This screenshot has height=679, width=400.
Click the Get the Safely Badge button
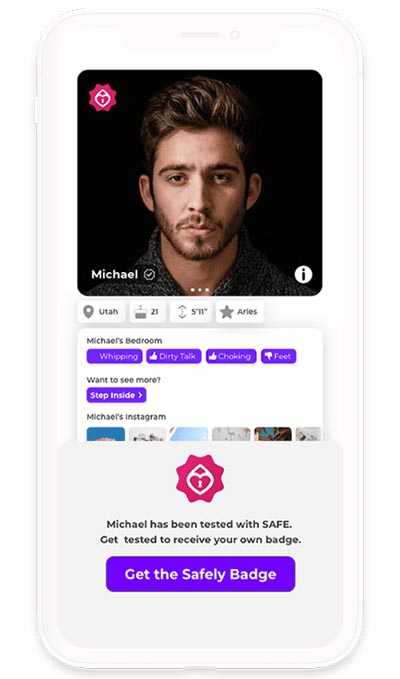coord(200,574)
